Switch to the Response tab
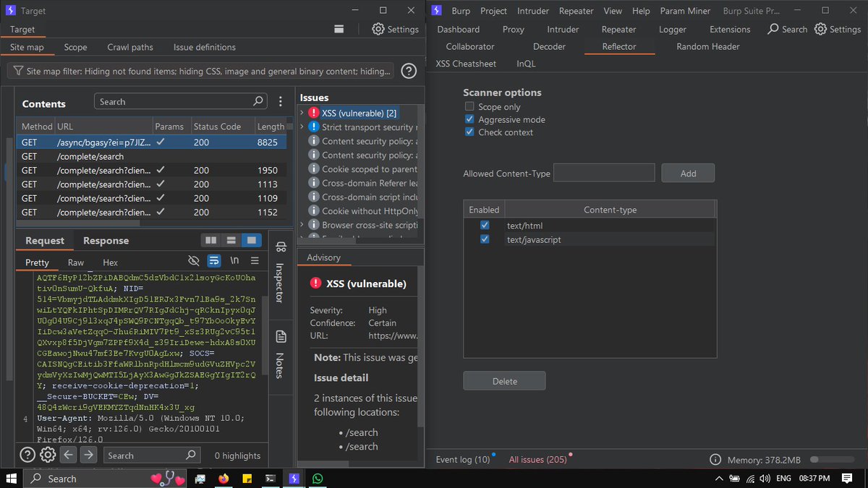Viewport: 868px width, 488px height. click(x=106, y=241)
